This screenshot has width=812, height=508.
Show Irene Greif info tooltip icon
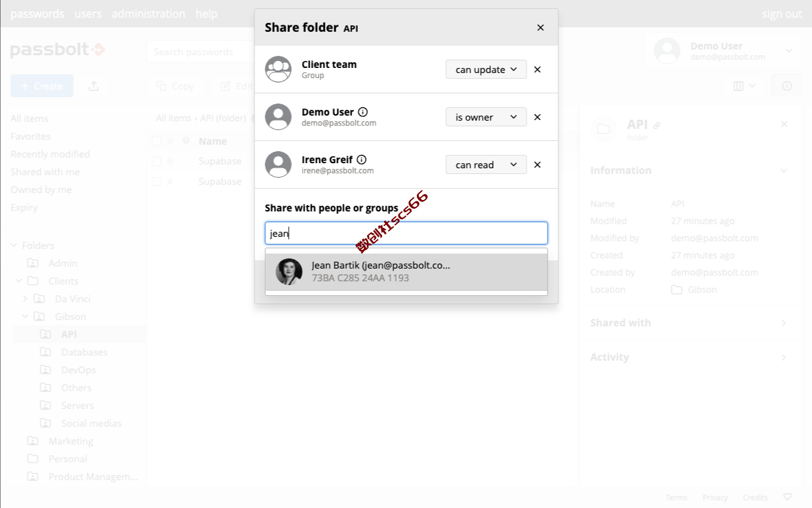pos(362,159)
